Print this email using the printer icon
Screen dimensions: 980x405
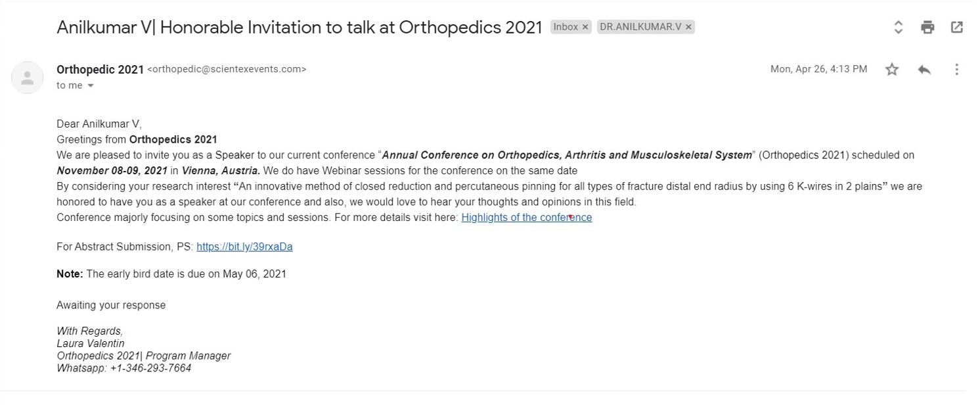tap(927, 28)
